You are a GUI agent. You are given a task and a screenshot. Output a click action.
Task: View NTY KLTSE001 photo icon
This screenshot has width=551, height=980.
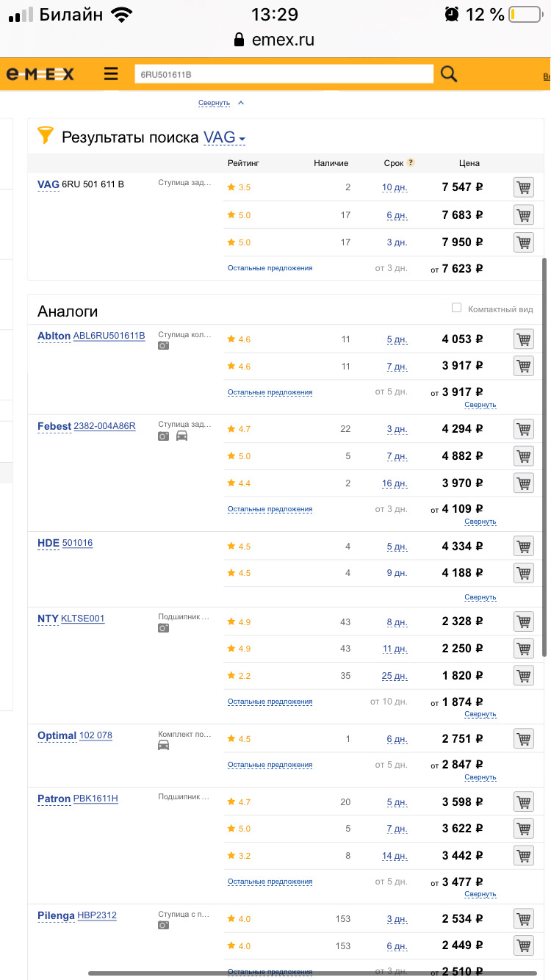coord(163,628)
